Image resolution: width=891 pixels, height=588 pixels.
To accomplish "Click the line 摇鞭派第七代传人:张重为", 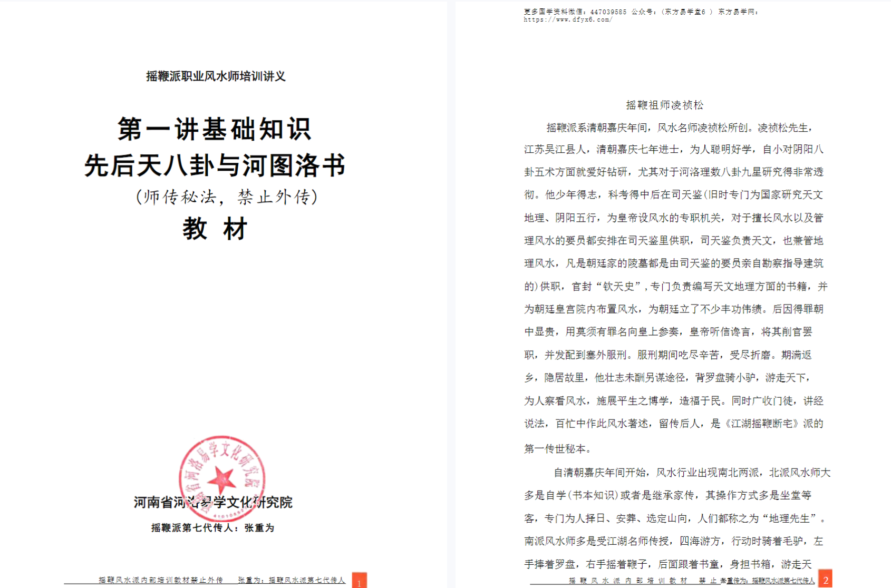I will coord(213,528).
